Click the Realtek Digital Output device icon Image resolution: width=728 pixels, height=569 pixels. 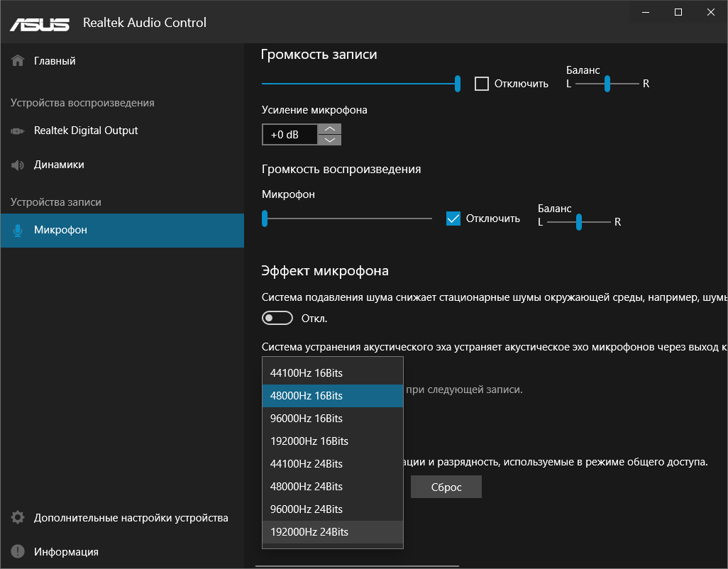point(18,131)
